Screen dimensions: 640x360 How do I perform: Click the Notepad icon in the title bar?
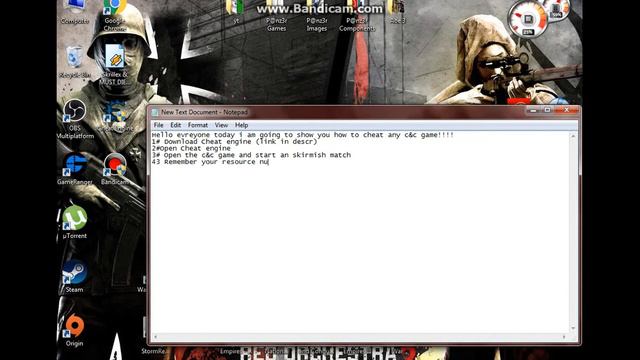(x=155, y=112)
